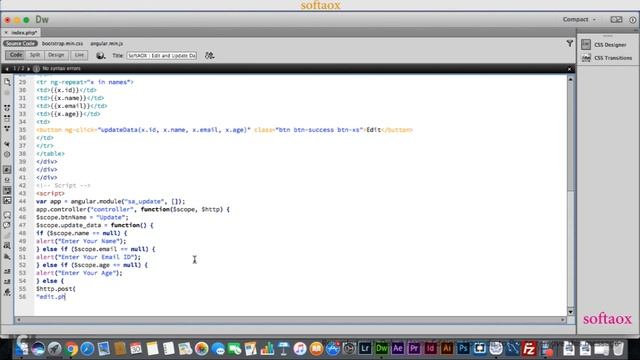Format source code from coding toolbar
640x360 pixels.
tap(7, 292)
